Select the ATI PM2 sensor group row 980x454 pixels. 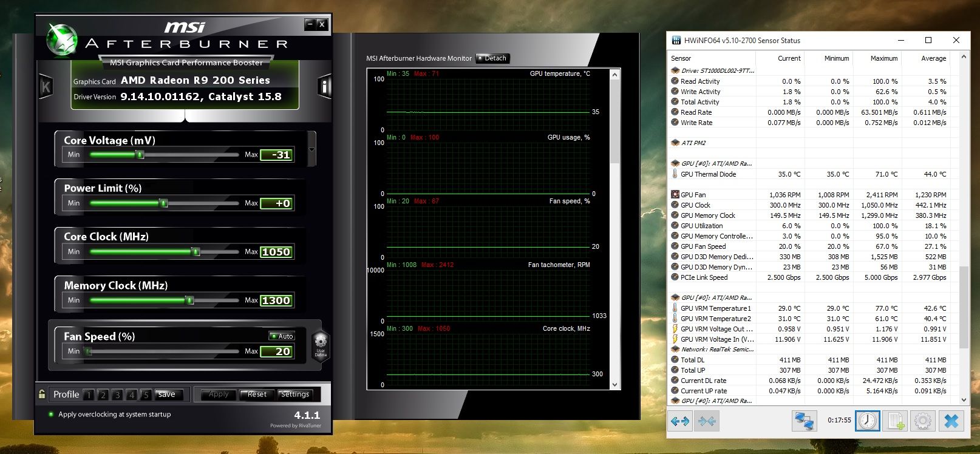tap(812, 143)
